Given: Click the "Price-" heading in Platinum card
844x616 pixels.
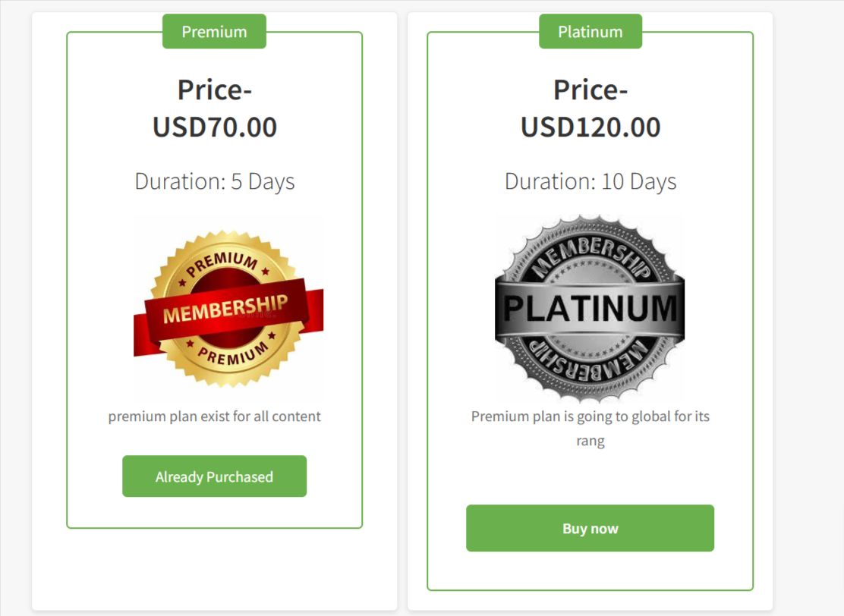Looking at the screenshot, I should point(590,90).
